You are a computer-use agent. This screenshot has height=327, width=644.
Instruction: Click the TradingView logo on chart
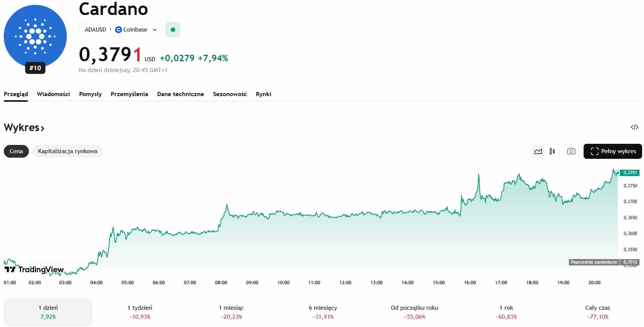[x=34, y=270]
